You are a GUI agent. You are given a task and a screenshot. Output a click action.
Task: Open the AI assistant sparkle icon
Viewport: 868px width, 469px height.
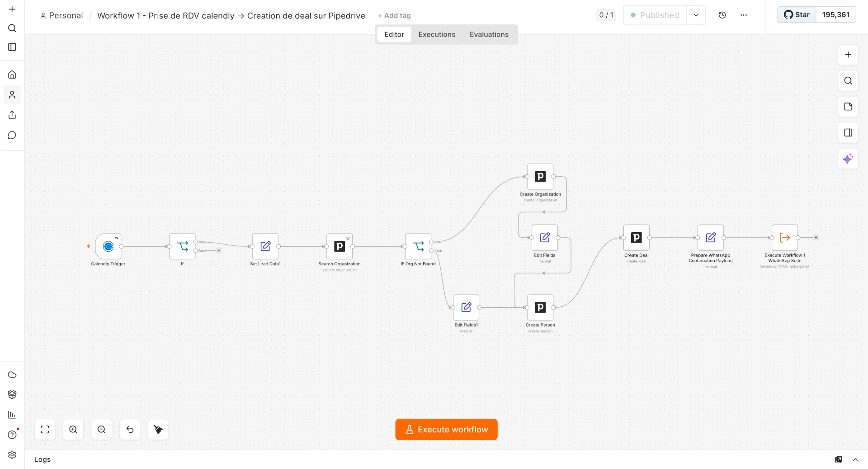848,159
